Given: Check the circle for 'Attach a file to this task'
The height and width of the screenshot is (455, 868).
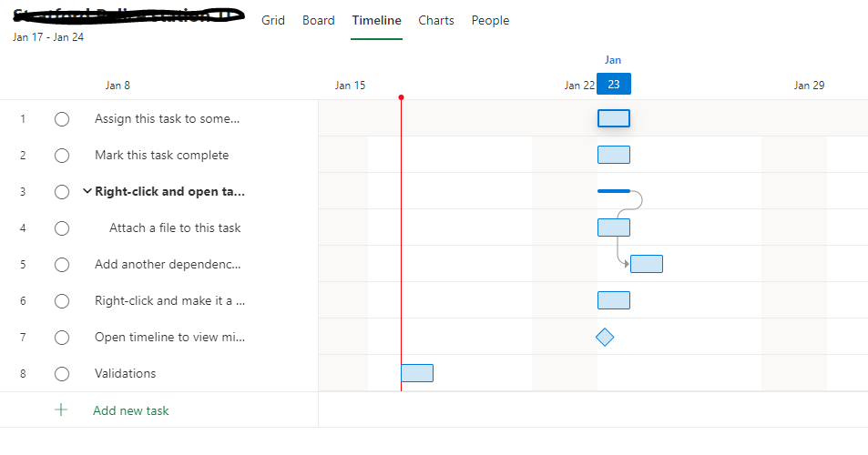Looking at the screenshot, I should pyautogui.click(x=62, y=228).
